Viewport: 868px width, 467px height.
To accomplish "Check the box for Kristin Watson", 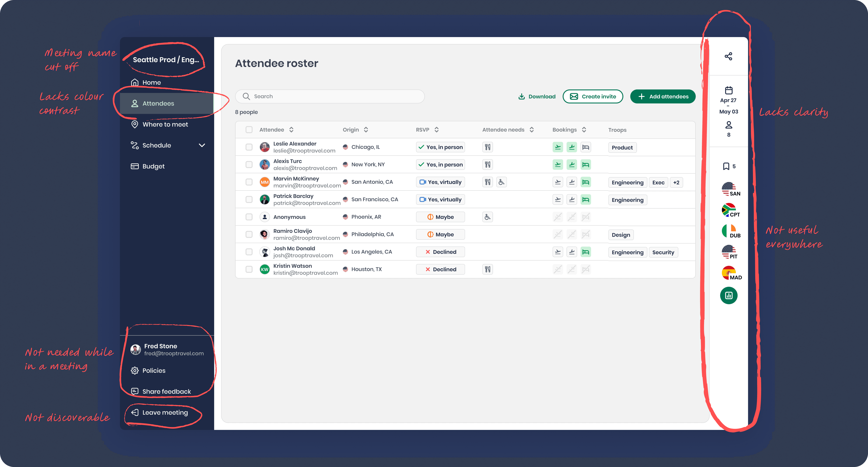I will point(249,269).
